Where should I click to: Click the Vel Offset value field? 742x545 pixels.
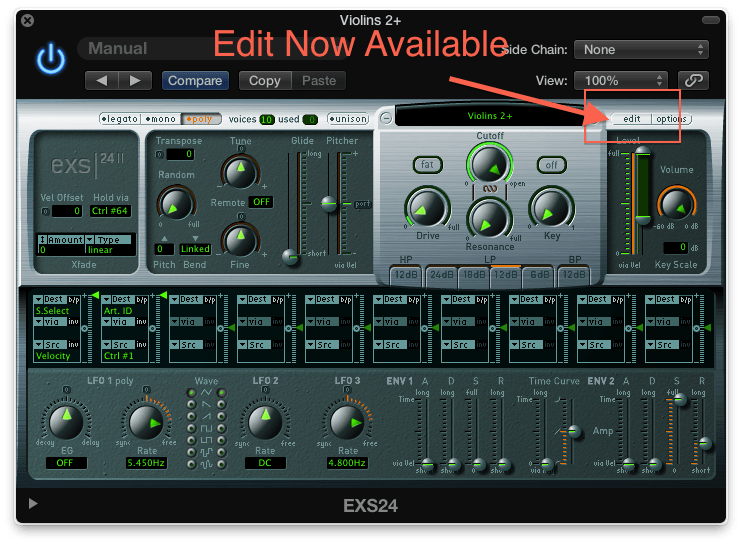coord(66,211)
